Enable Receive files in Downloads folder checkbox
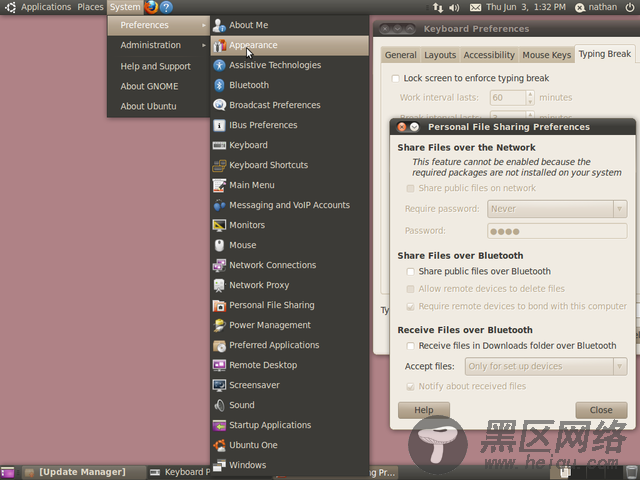 click(x=410, y=346)
